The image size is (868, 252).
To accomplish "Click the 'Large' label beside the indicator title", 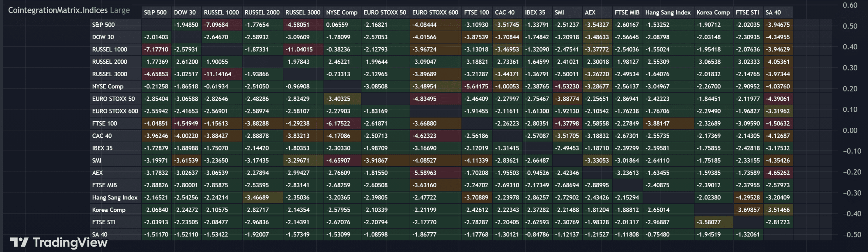I will click(x=120, y=10).
